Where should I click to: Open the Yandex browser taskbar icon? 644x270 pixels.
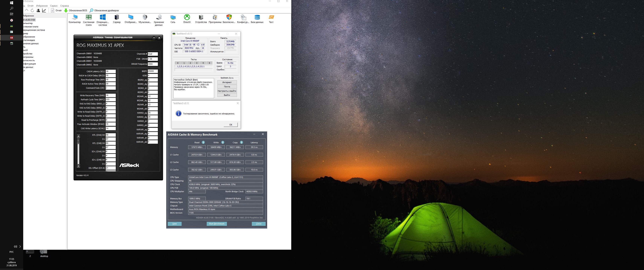(11, 20)
